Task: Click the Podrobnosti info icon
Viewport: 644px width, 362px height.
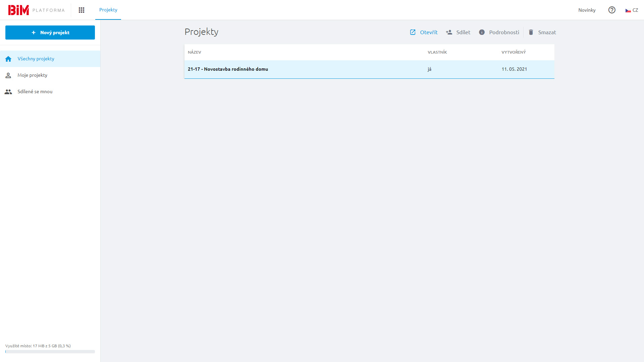Action: [482, 32]
